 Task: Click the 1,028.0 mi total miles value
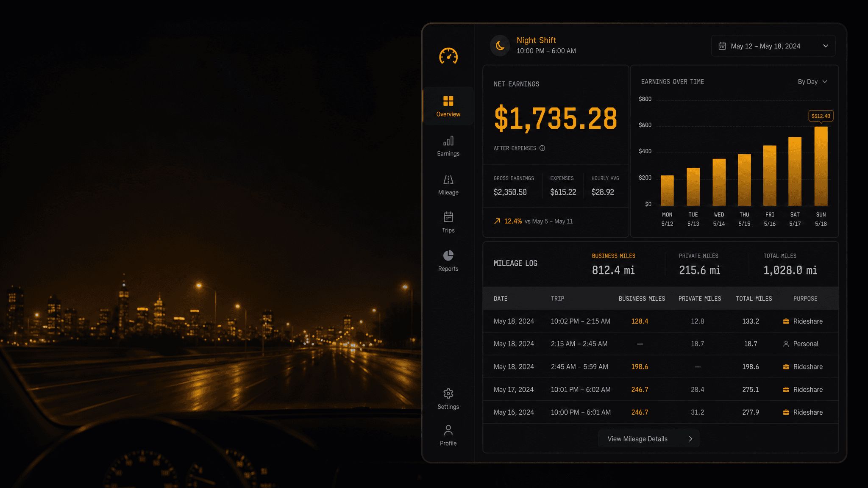point(790,270)
